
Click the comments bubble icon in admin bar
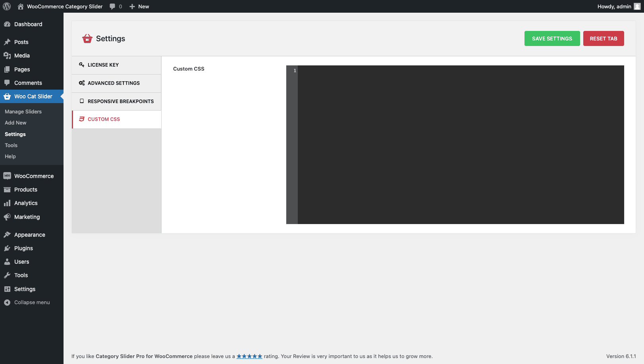pos(113,6)
